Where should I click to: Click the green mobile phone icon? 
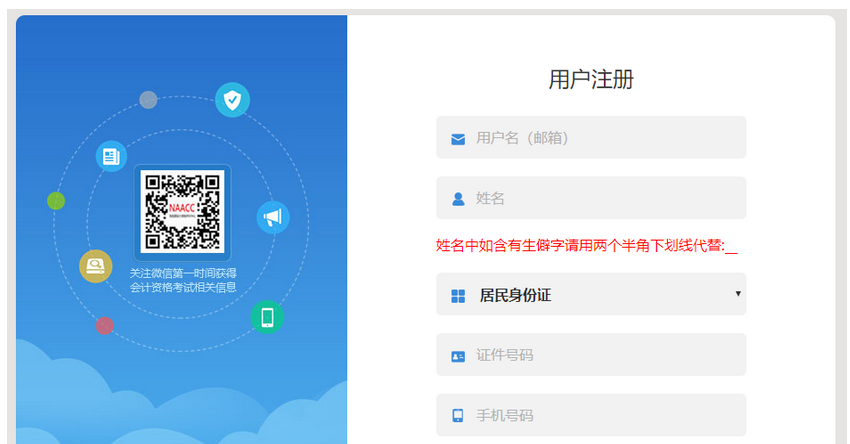click(267, 317)
